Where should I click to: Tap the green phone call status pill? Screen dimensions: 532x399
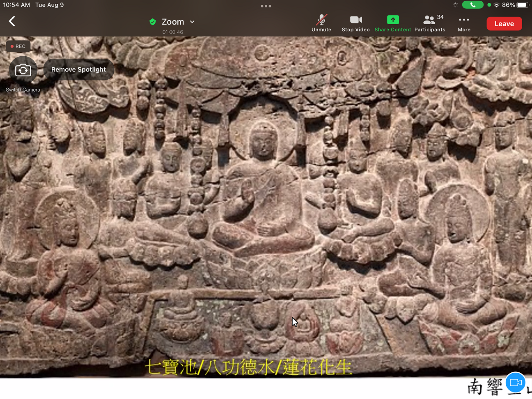click(472, 5)
